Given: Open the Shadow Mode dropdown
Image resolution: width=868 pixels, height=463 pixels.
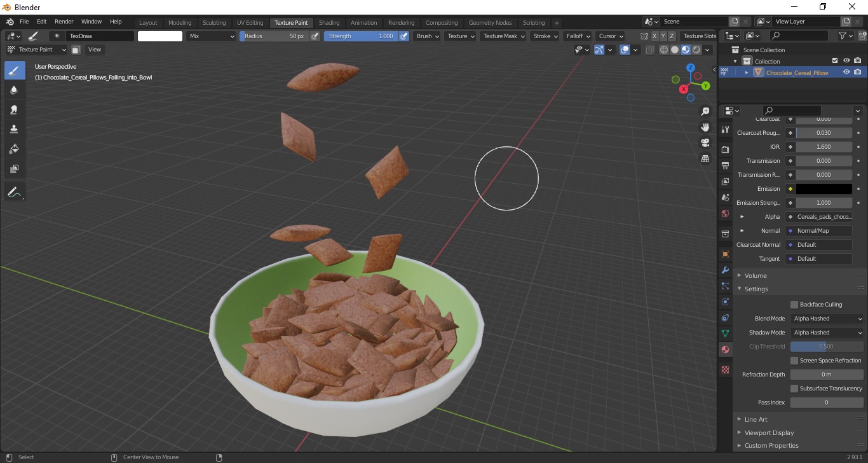Looking at the screenshot, I should coord(827,333).
